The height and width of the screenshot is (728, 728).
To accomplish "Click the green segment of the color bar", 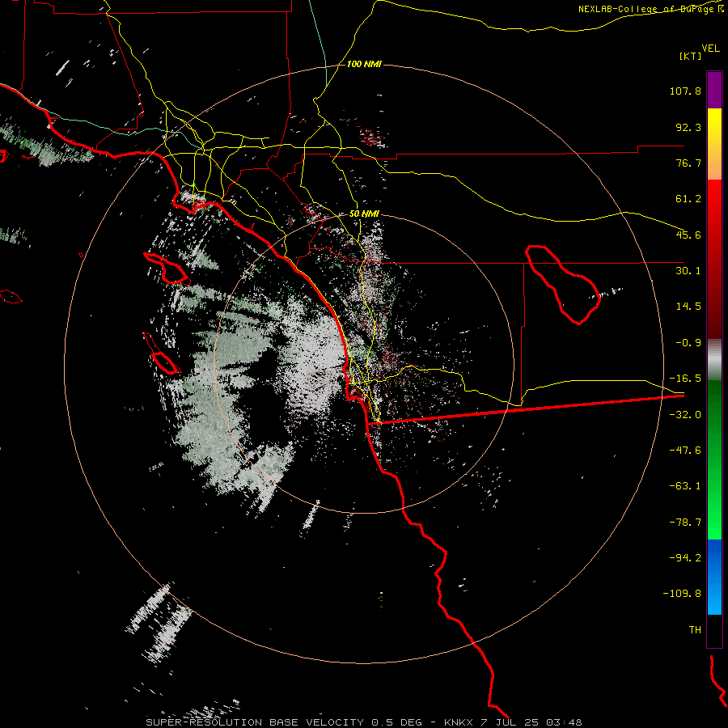I will [x=714, y=459].
